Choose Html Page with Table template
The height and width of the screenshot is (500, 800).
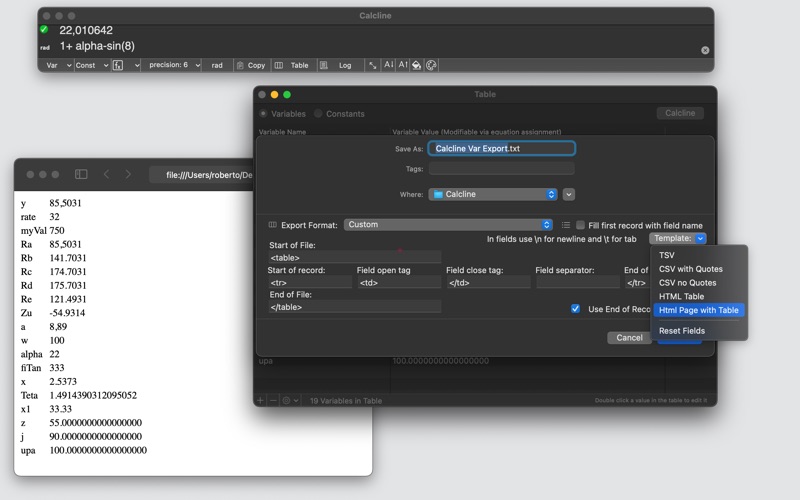[698, 310]
